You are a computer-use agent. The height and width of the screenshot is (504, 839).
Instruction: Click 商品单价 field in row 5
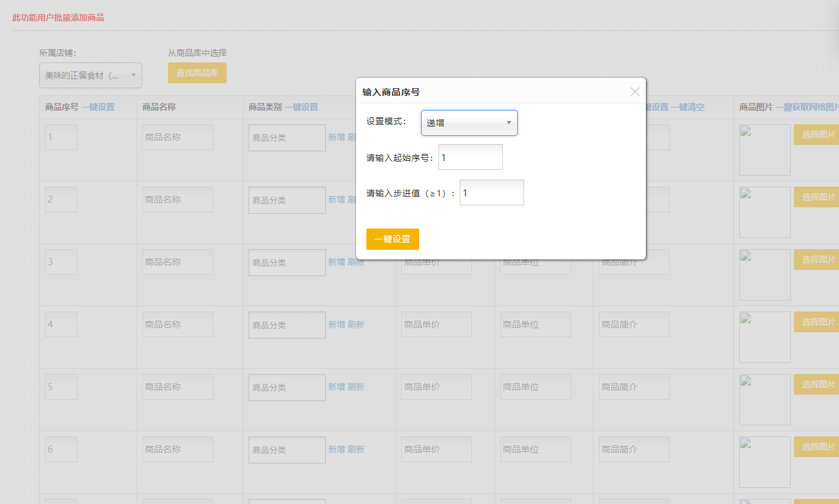coord(437,387)
